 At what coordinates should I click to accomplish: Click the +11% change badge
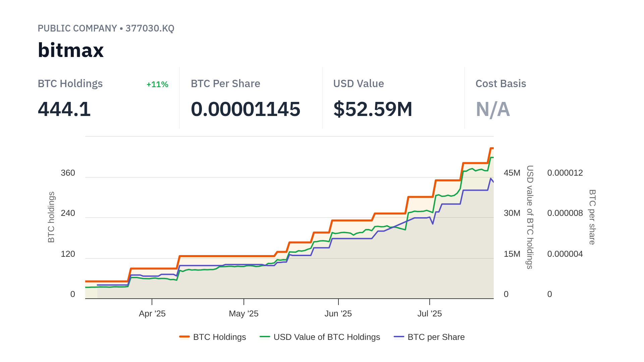157,84
